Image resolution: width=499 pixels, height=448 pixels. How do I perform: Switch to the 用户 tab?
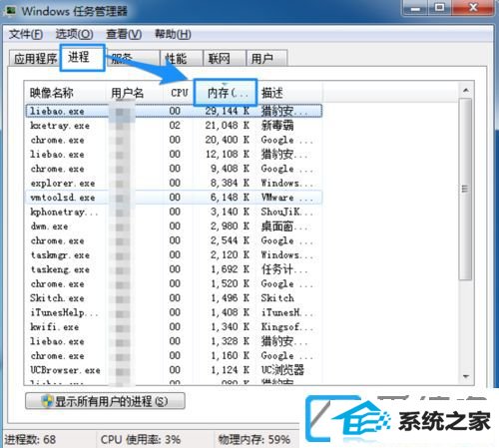click(266, 59)
